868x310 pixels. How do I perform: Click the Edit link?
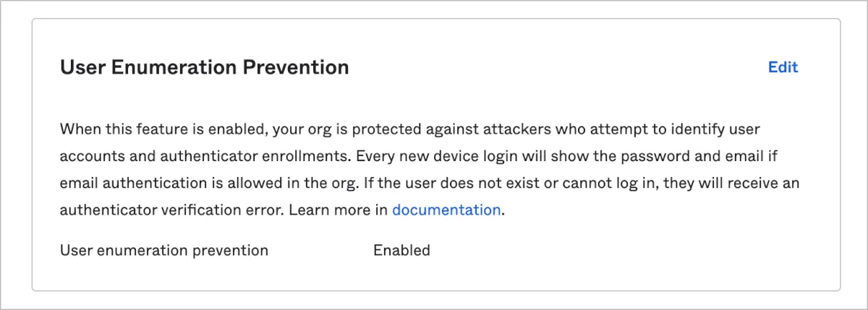[783, 67]
